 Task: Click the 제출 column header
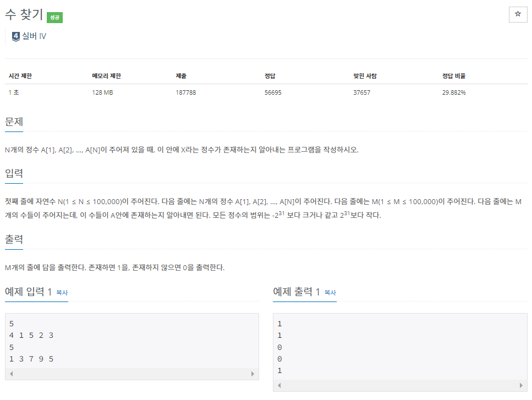[x=181, y=76]
